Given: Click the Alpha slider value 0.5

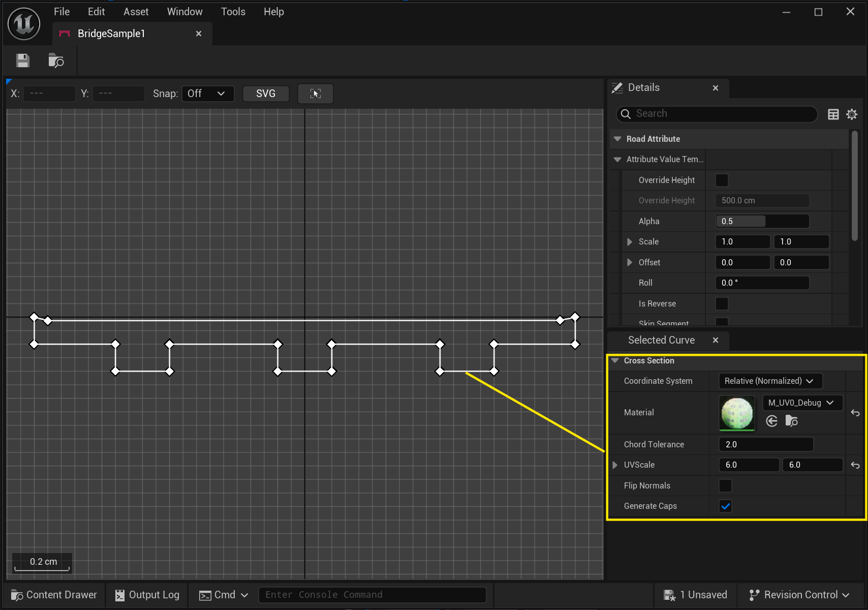Looking at the screenshot, I should coord(762,221).
